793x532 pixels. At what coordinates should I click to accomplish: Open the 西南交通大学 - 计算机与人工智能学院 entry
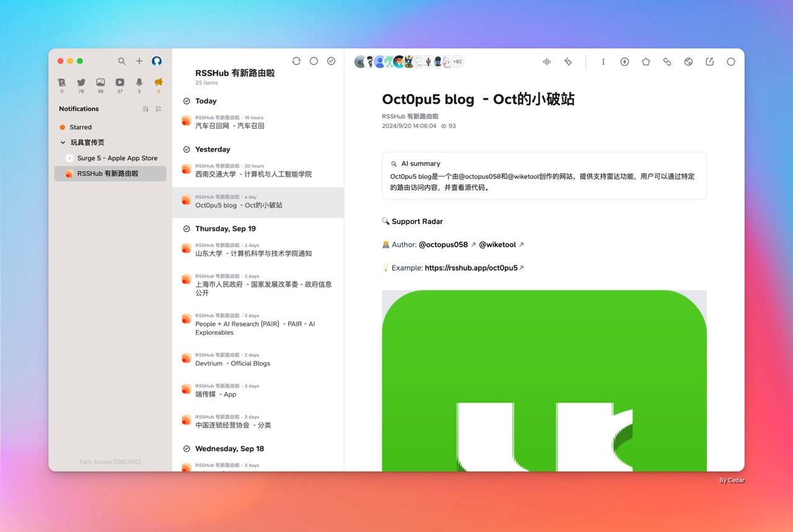258,170
